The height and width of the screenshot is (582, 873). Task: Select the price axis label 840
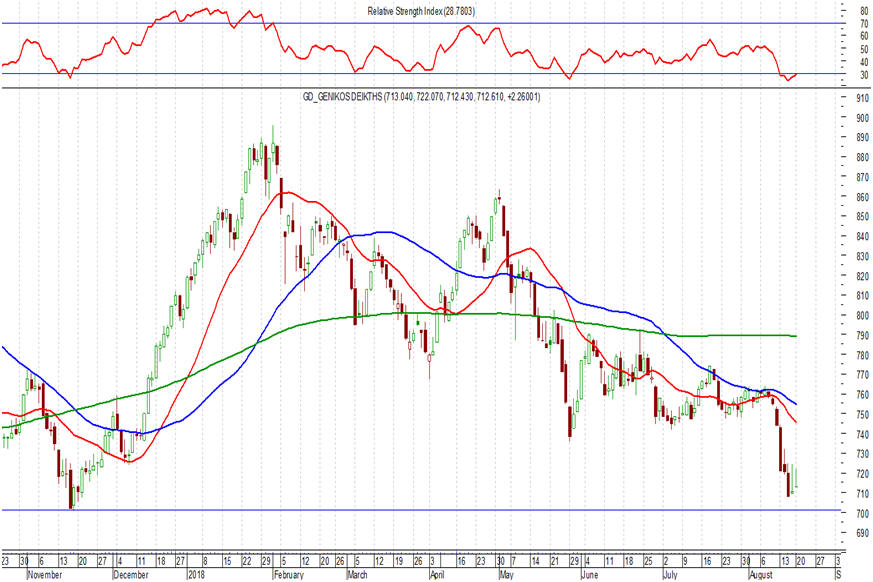(862, 237)
